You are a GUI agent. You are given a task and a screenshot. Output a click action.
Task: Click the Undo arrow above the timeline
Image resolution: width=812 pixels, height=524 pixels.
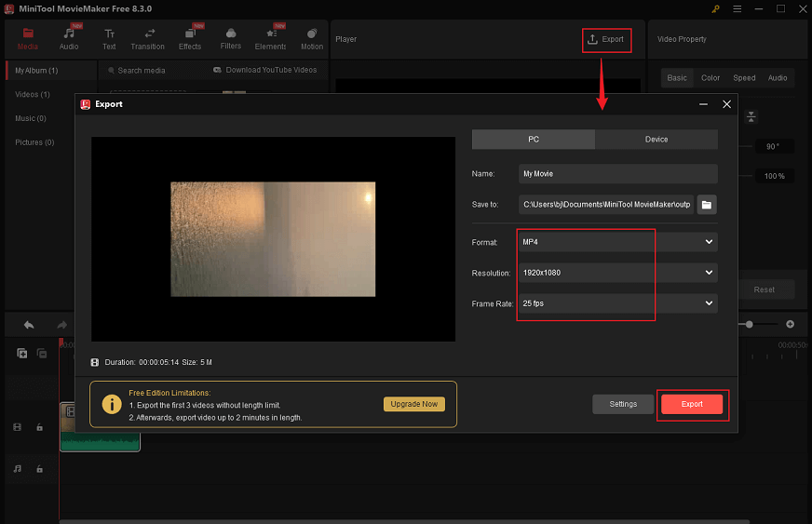coord(29,325)
